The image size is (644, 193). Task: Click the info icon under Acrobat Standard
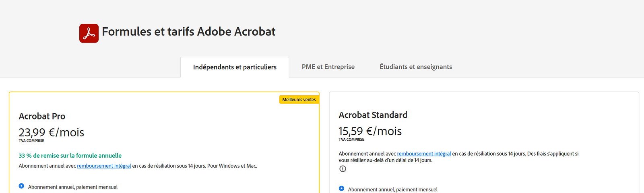(343, 169)
